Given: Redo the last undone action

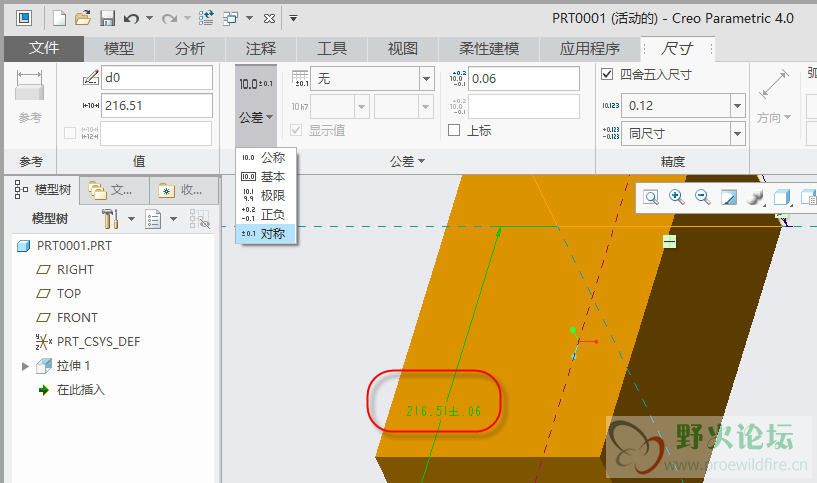Looking at the screenshot, I should click(x=169, y=19).
